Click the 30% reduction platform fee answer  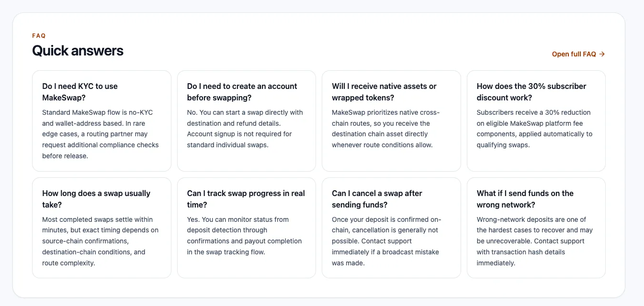pyautogui.click(x=534, y=129)
